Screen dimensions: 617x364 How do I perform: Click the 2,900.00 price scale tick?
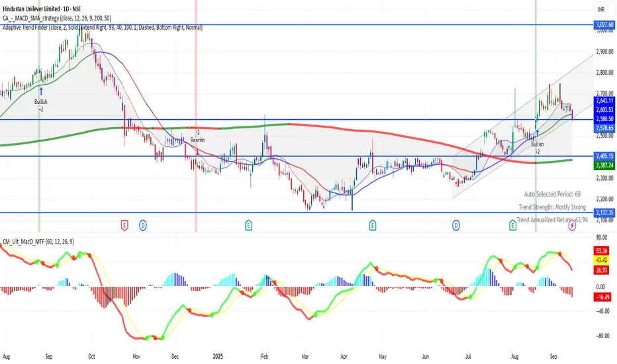(604, 52)
